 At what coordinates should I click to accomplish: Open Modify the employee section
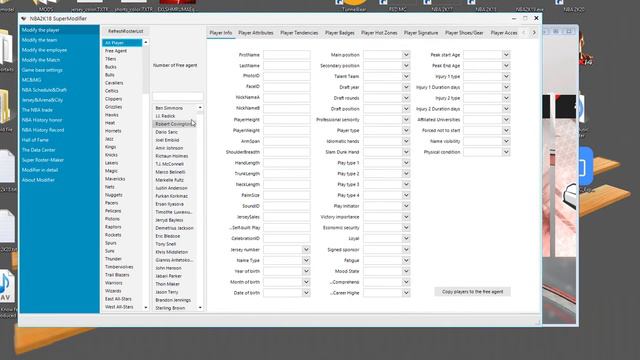(x=44, y=50)
